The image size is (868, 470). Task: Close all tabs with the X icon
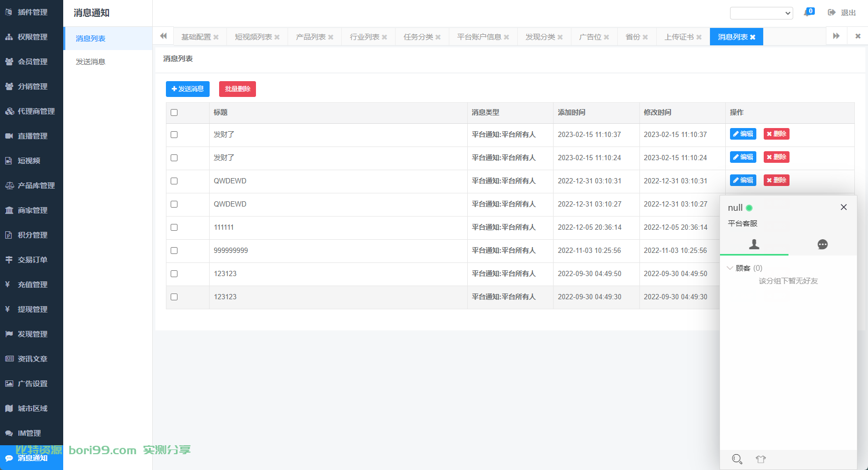coord(857,36)
